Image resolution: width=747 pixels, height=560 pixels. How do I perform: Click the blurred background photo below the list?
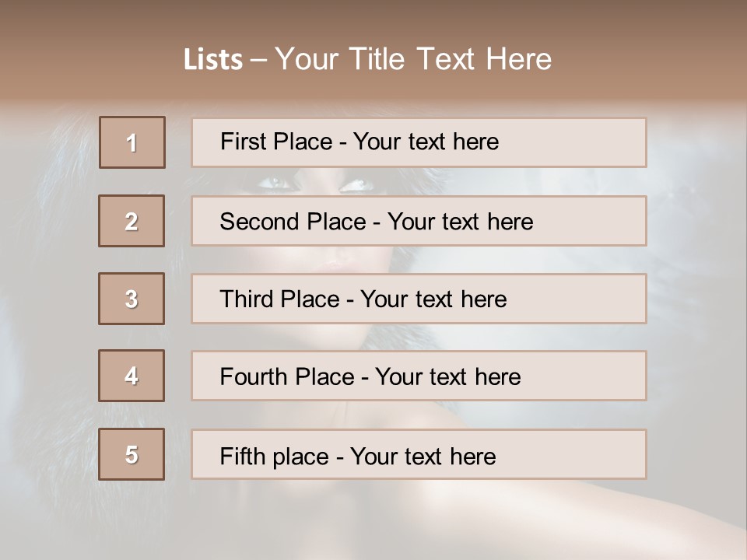[373, 521]
